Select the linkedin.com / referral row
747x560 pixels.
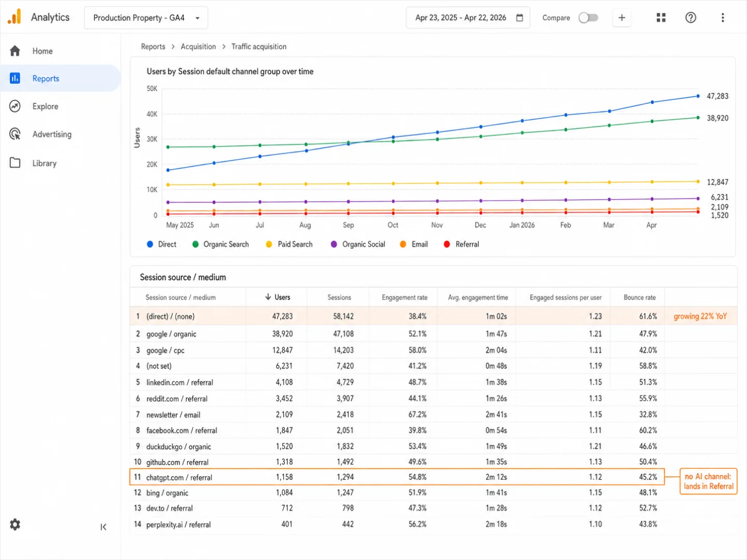433,382
